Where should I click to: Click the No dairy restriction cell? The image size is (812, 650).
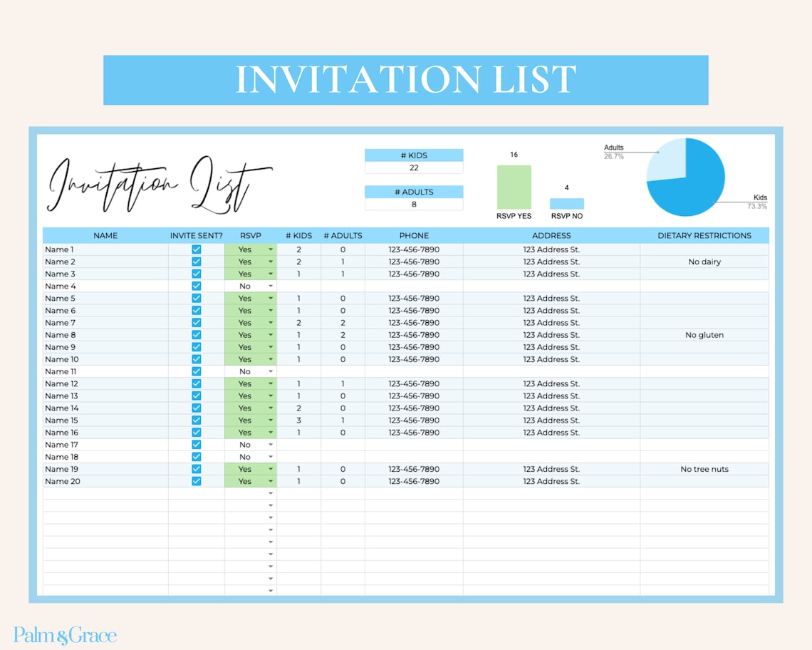point(704,262)
